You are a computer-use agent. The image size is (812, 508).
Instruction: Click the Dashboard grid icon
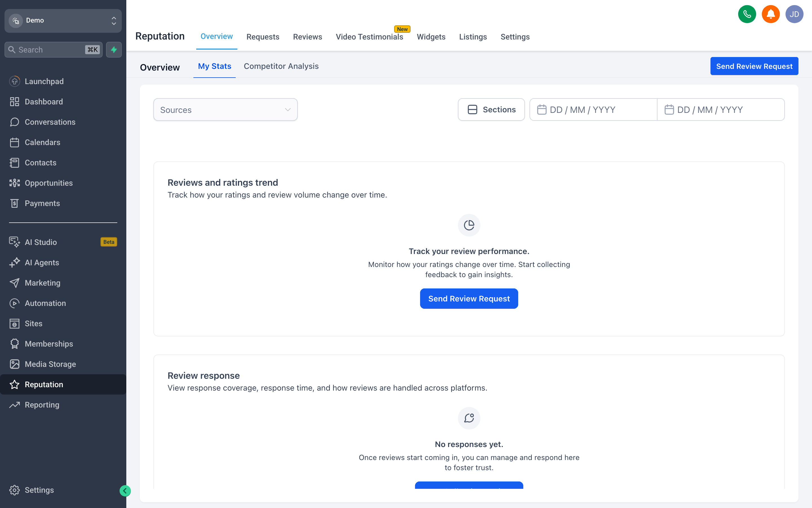pos(14,102)
